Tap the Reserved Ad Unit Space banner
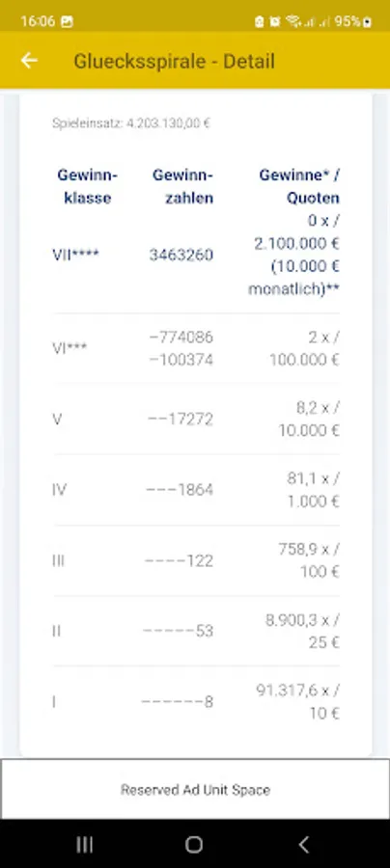The image size is (390, 868). coord(195,789)
